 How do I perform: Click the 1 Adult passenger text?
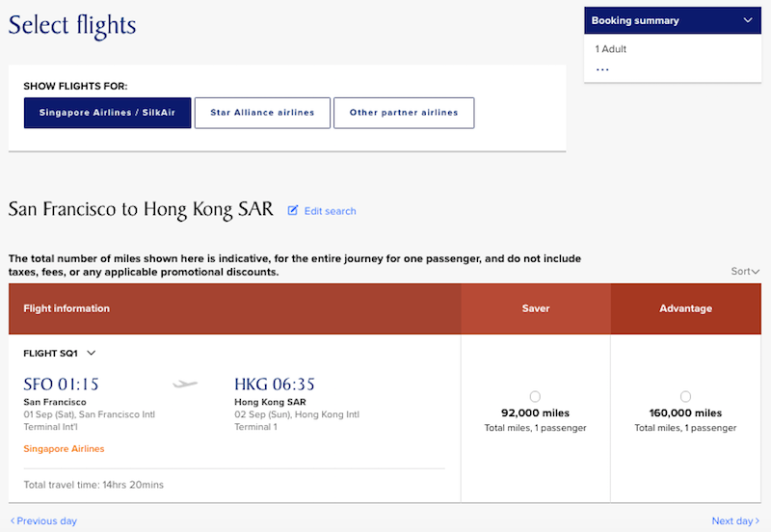(x=611, y=49)
